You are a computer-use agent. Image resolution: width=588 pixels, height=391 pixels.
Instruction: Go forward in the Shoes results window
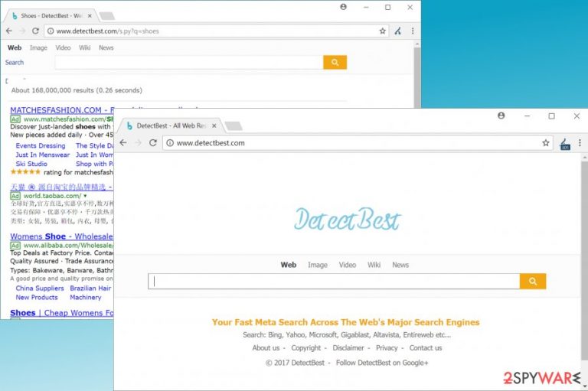(22, 31)
